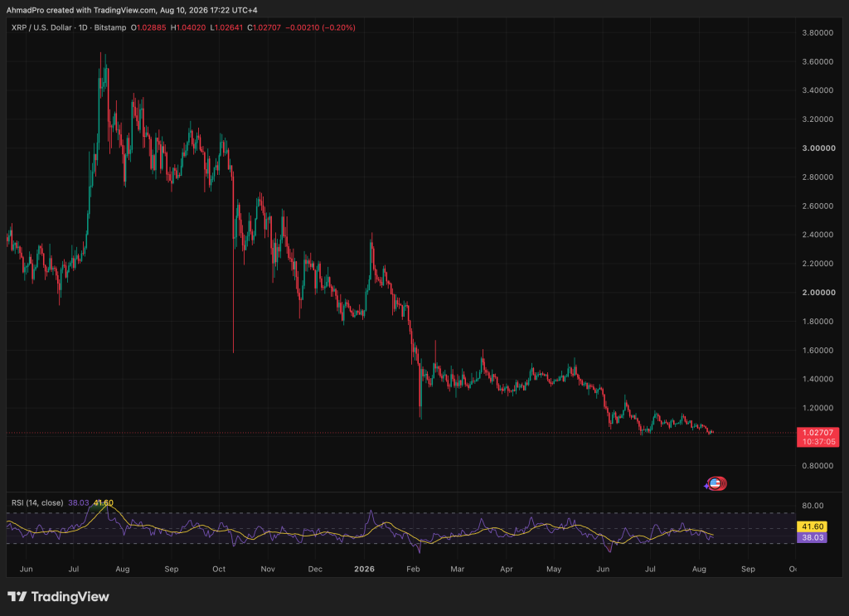Click the 0.80000 price axis label

pyautogui.click(x=817, y=465)
